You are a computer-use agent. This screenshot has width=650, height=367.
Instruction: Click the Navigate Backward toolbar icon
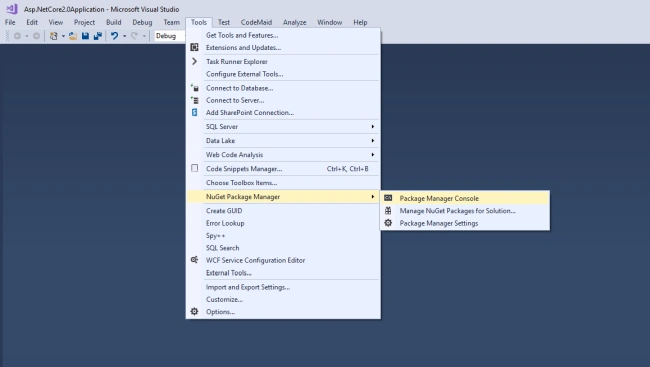17,36
